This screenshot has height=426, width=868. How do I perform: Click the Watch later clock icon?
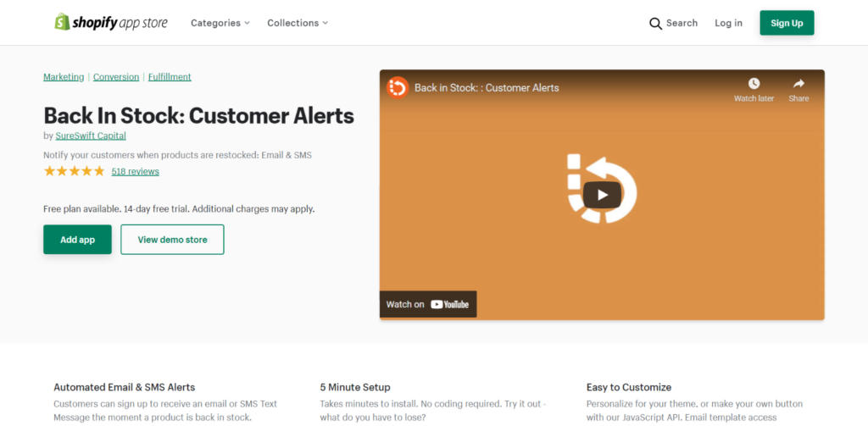pos(754,84)
